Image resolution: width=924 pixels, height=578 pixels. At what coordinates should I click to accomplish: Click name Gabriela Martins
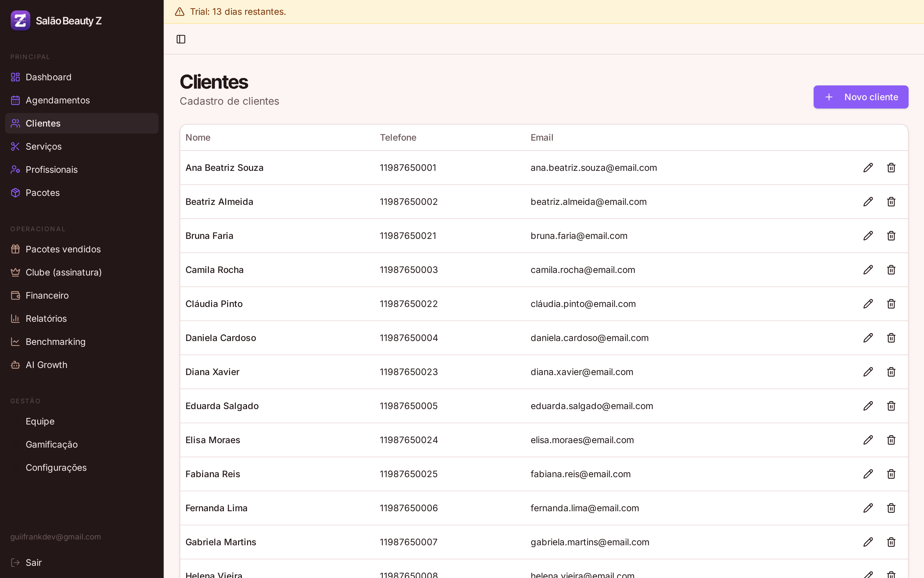tap(221, 542)
